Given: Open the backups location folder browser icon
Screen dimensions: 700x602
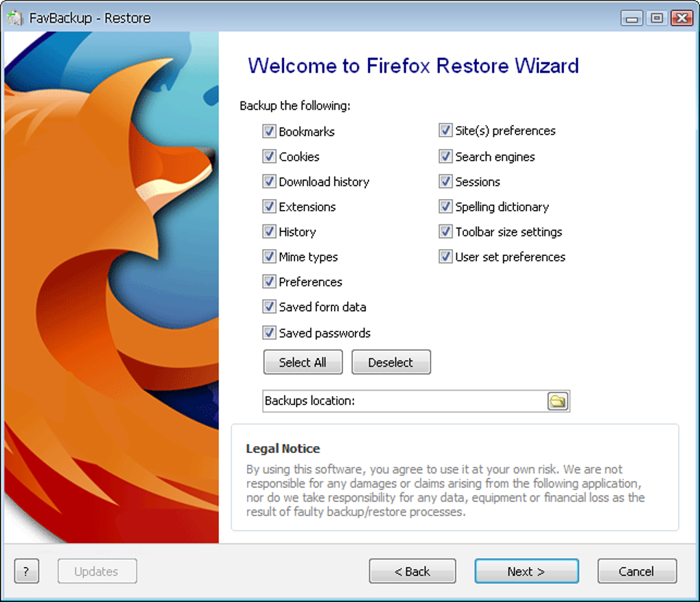Looking at the screenshot, I should [557, 401].
